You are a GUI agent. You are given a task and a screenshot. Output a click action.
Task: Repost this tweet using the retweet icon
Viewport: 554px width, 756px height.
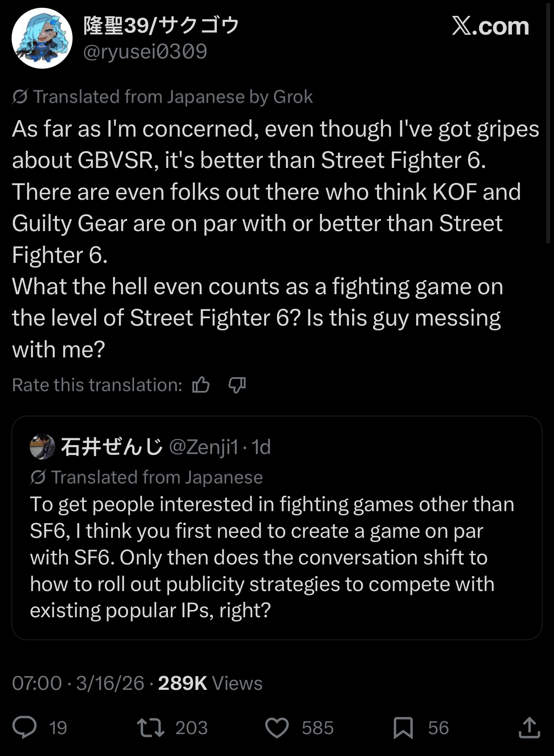150,727
